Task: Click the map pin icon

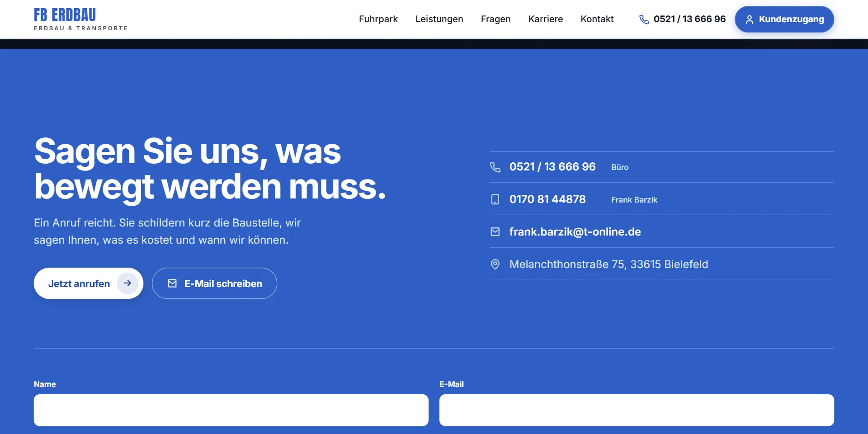Action: pyautogui.click(x=495, y=264)
